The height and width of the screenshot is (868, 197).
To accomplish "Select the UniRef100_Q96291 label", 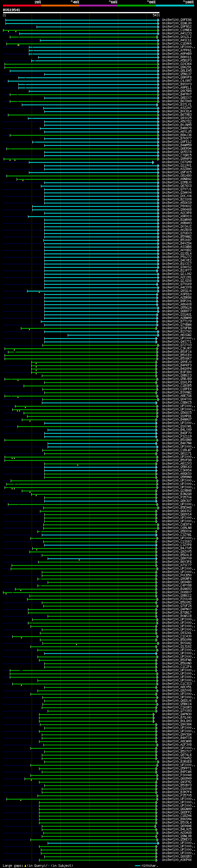I will tap(176, 67).
